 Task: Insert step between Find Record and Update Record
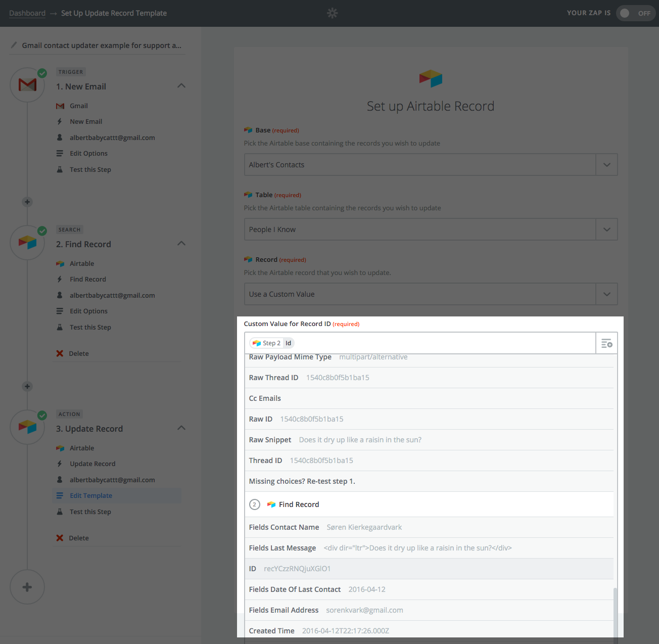[x=27, y=386]
